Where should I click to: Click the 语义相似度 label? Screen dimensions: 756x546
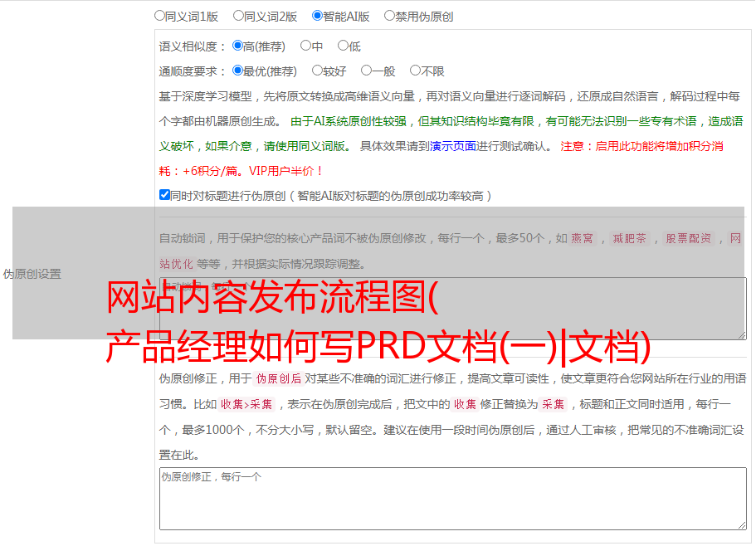[193, 46]
